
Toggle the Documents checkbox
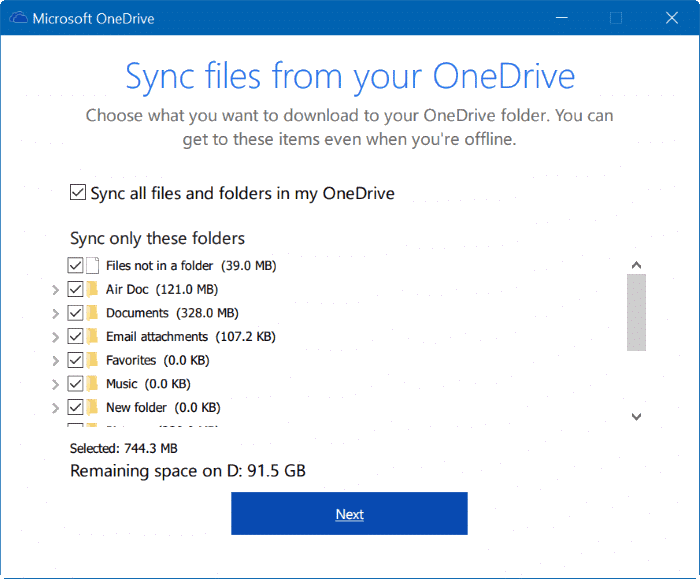pyautogui.click(x=75, y=312)
